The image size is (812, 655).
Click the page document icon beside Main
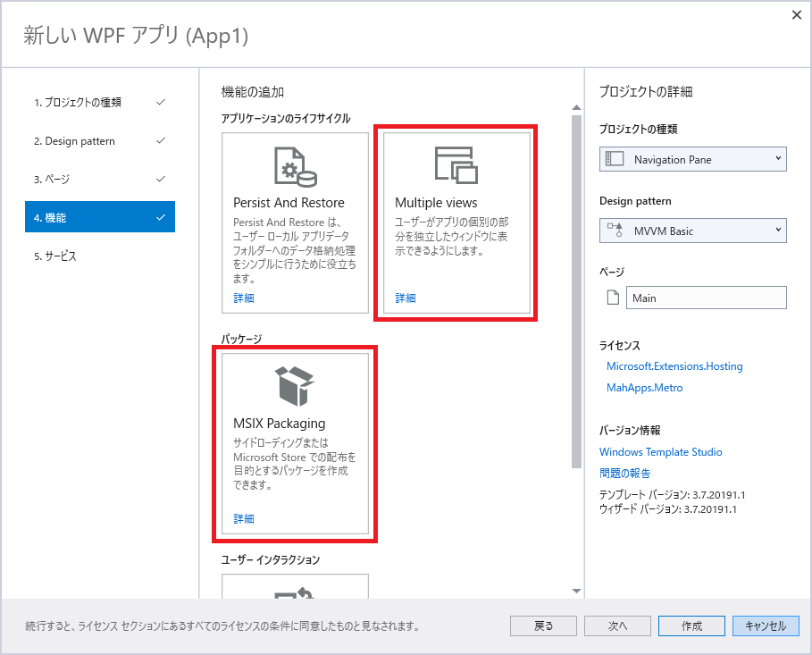pos(613,298)
